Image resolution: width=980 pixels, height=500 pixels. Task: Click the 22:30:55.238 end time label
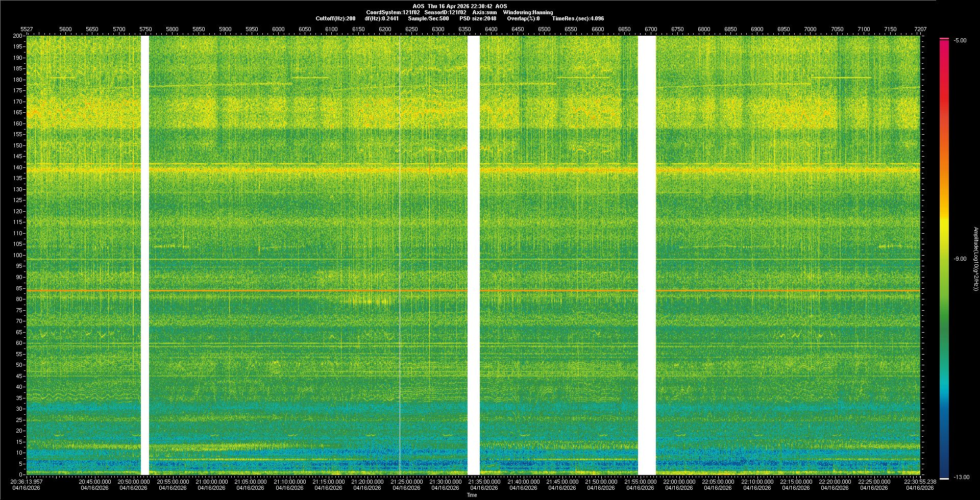pyautogui.click(x=920, y=481)
